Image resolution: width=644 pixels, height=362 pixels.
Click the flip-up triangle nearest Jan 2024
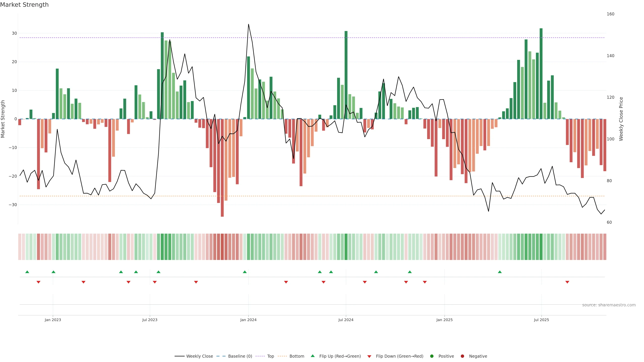245,272
